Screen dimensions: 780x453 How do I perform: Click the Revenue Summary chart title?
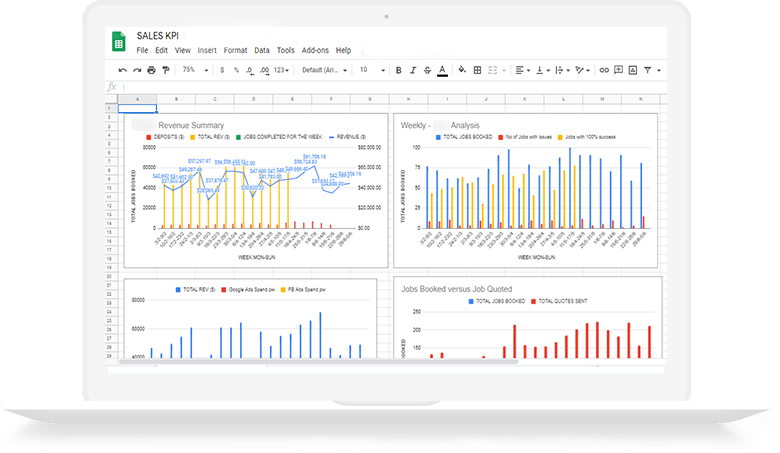point(191,125)
